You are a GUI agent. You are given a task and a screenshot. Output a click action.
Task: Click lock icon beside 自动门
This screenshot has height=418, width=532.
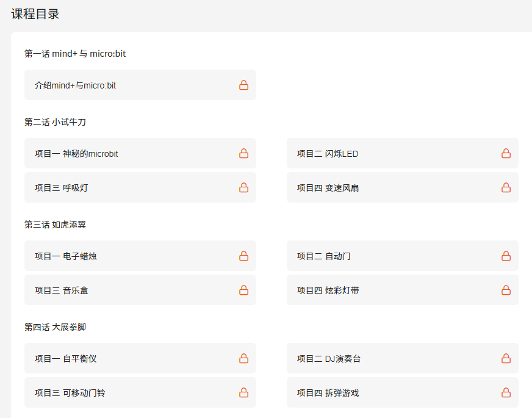pos(506,256)
